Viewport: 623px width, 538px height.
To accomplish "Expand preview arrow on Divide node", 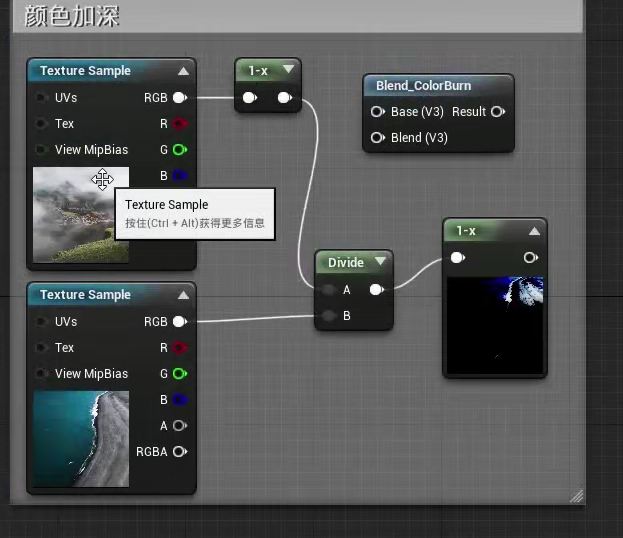I will point(381,261).
